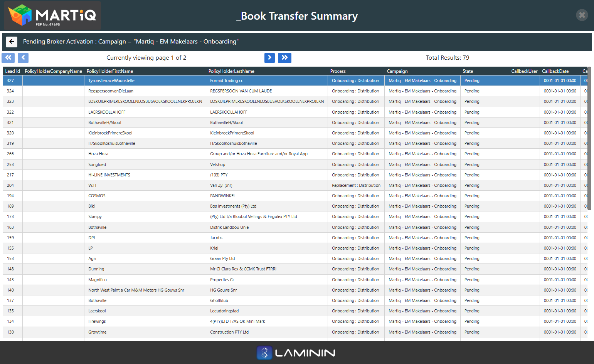The image size is (594, 364).
Task: Click 'HG Gouws Snr' last name cell
Action: (267, 290)
